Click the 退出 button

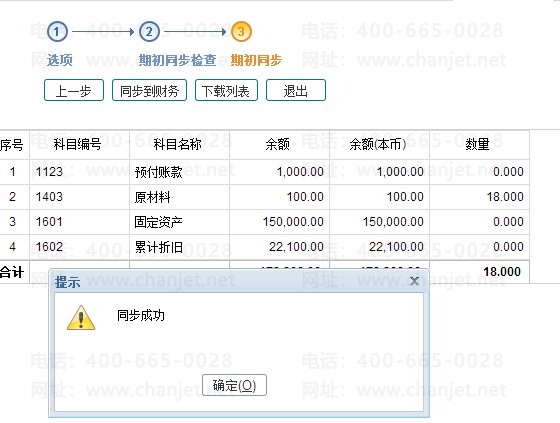click(x=296, y=90)
